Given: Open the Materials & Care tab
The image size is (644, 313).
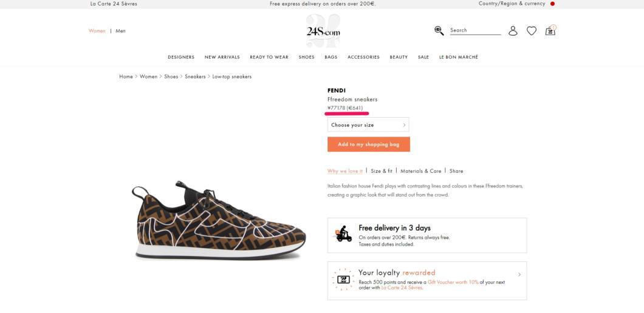Looking at the screenshot, I should (x=420, y=171).
